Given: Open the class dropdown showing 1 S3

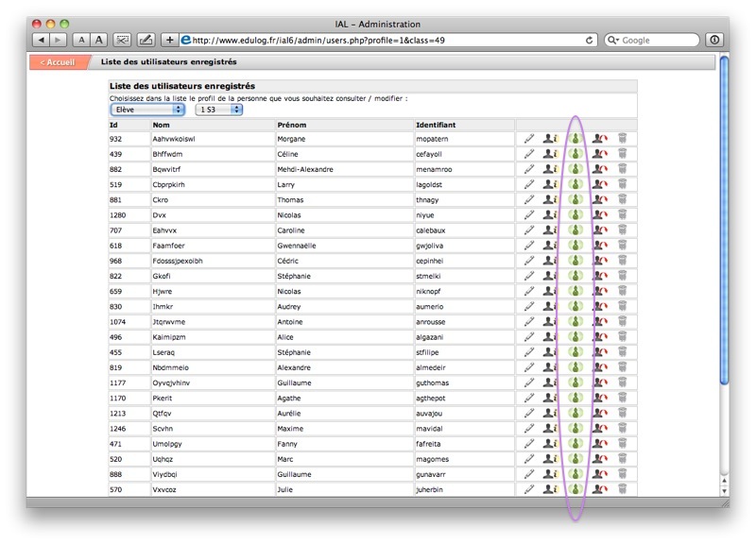Looking at the screenshot, I should 218,110.
